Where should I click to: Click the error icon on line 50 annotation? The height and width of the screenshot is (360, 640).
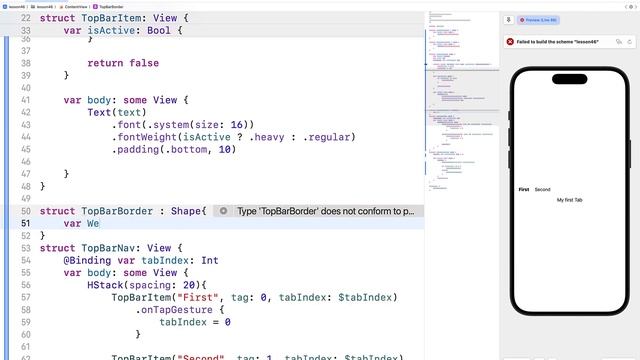point(223,211)
